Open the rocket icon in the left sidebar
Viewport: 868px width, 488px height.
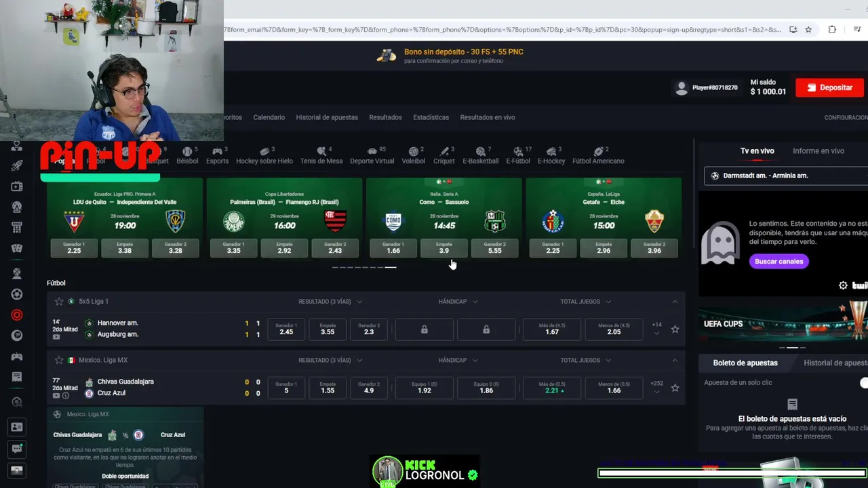pyautogui.click(x=17, y=165)
